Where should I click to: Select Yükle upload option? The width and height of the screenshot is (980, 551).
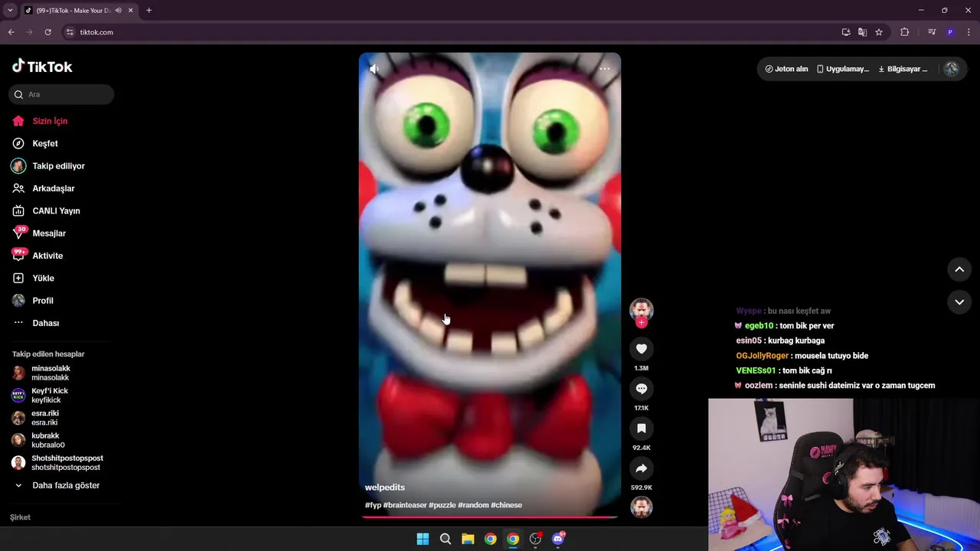[x=43, y=278]
